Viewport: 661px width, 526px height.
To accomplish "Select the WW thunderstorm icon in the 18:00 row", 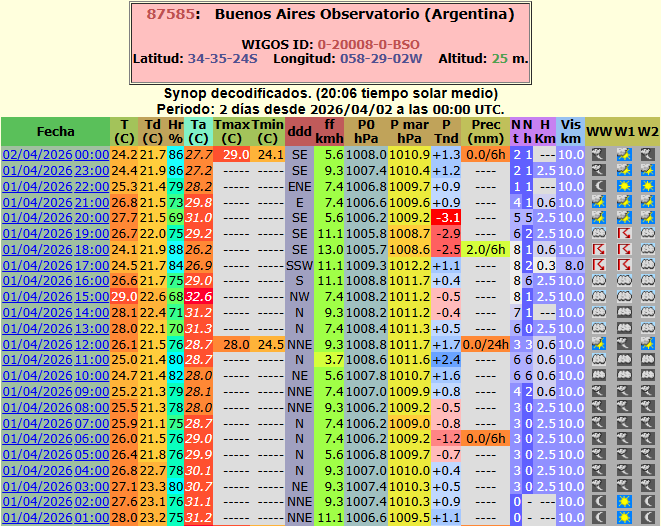I will pyautogui.click(x=599, y=250).
